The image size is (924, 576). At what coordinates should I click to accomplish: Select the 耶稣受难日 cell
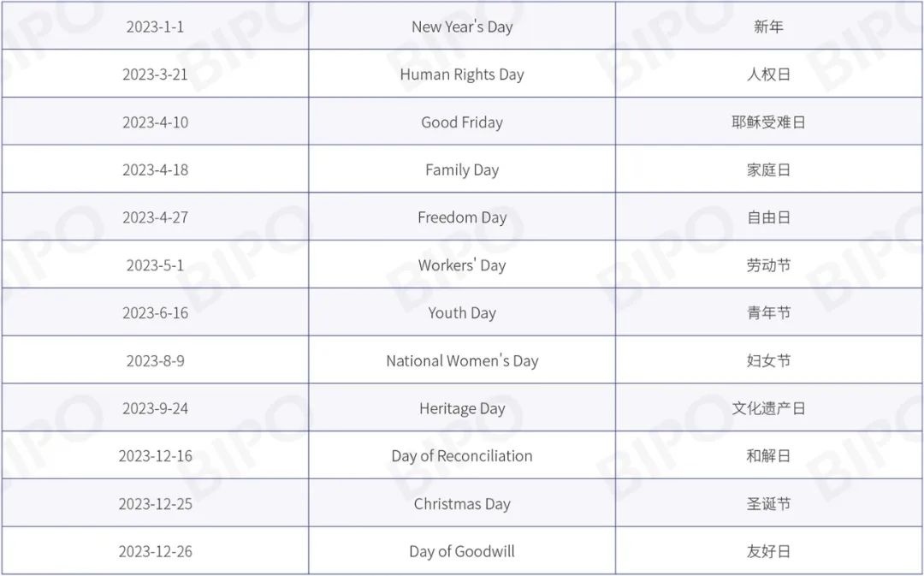(769, 122)
